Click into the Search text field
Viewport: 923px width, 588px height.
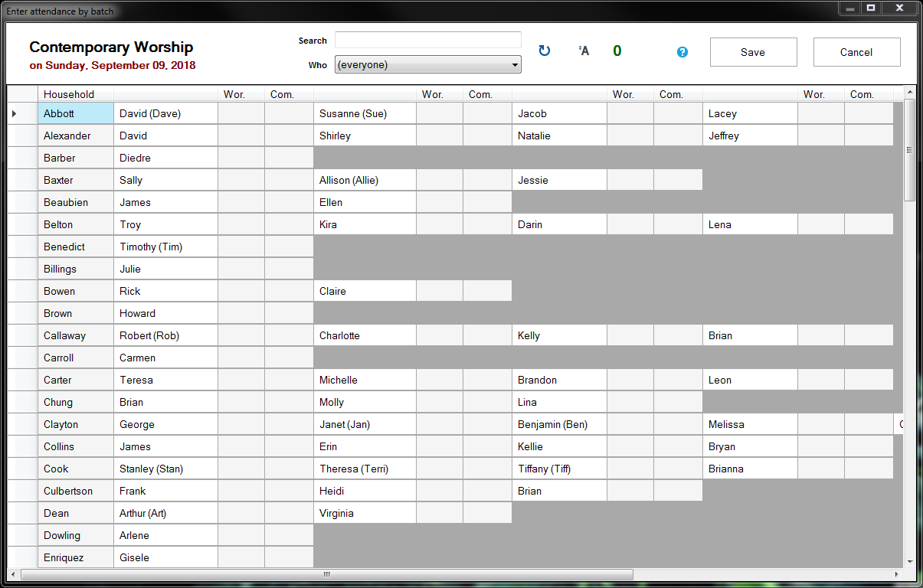(x=427, y=41)
